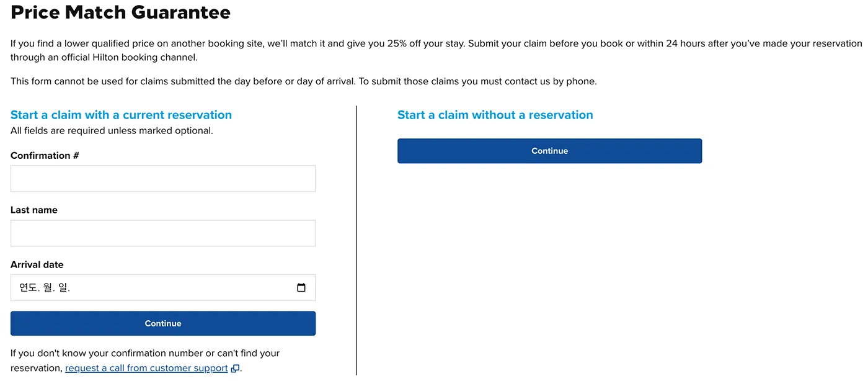This screenshot has height=381, width=868.
Task: Click Continue under claim without a reservation
Action: 549,151
